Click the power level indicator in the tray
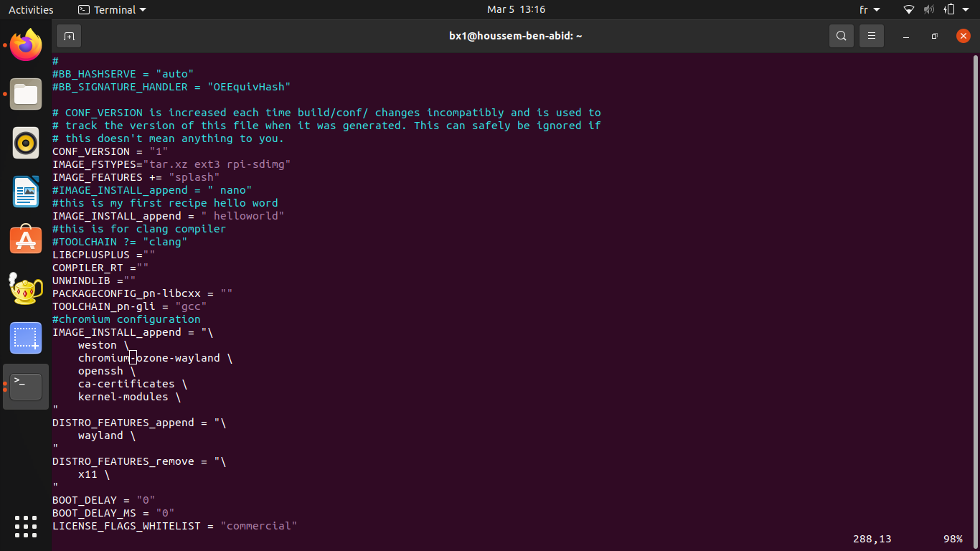980x551 pixels. pyautogui.click(x=948, y=9)
